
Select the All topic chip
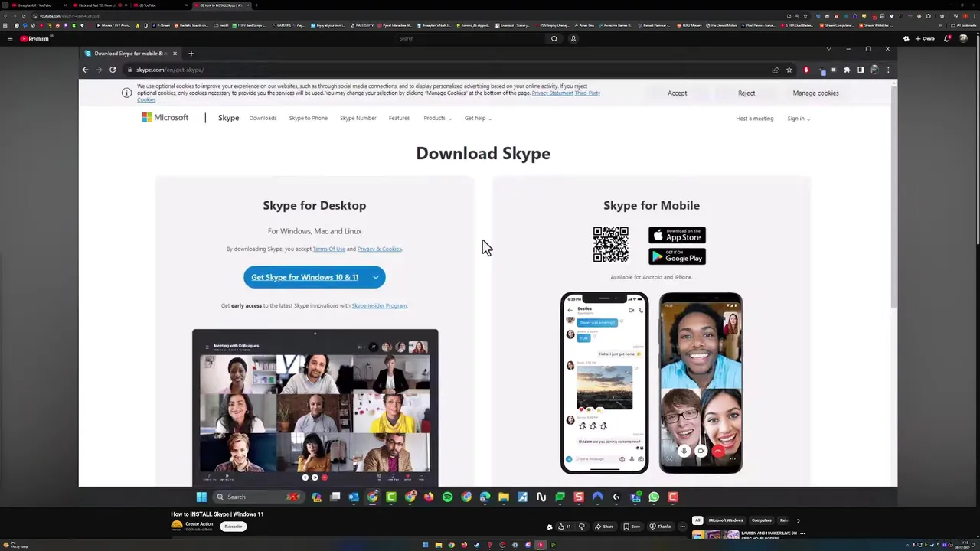[x=697, y=520]
